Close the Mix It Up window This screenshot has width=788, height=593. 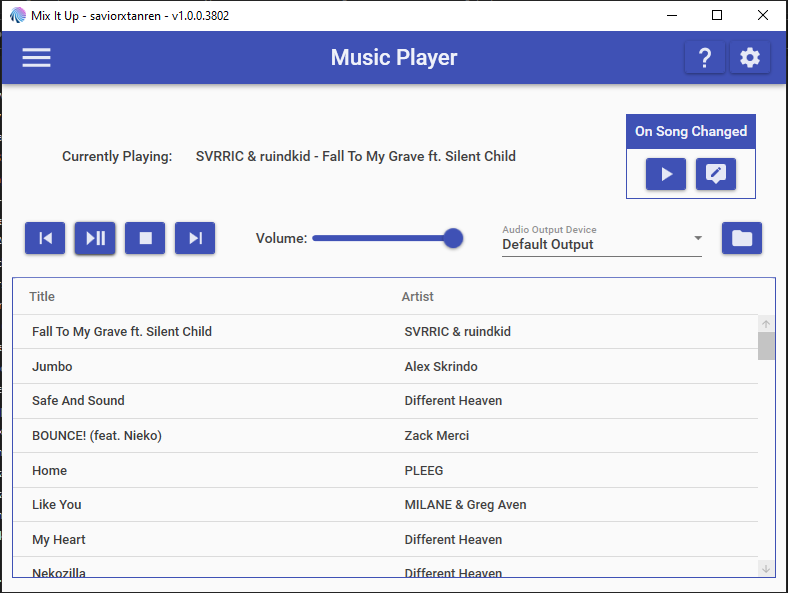coord(763,16)
